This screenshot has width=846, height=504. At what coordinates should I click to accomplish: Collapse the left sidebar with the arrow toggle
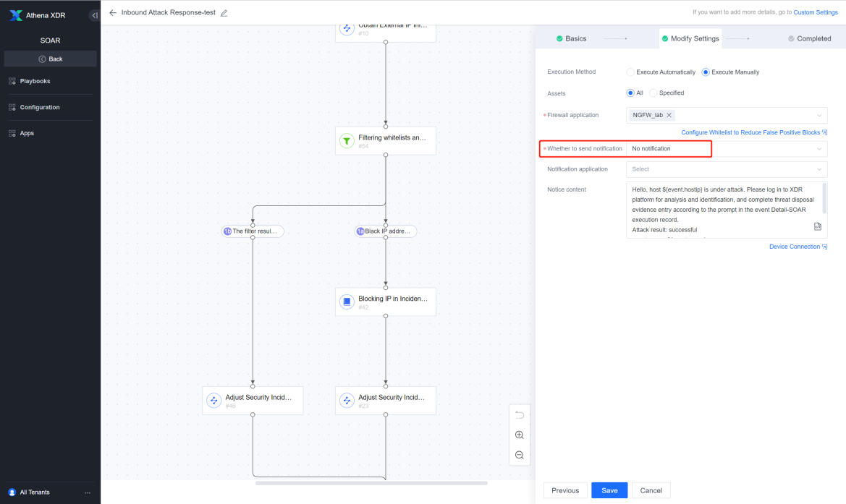94,15
